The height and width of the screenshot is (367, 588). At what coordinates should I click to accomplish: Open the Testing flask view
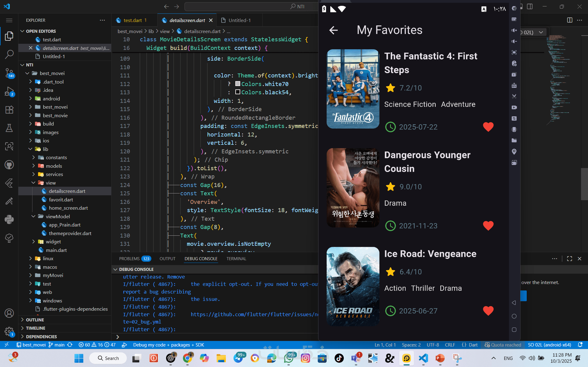pyautogui.click(x=9, y=128)
